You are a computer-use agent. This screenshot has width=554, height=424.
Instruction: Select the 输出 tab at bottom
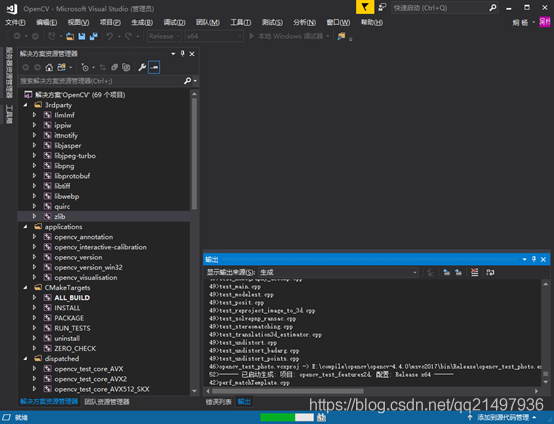click(244, 402)
